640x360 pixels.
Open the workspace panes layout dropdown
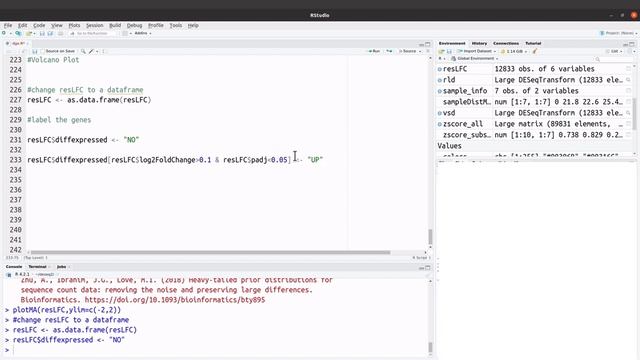(x=126, y=33)
